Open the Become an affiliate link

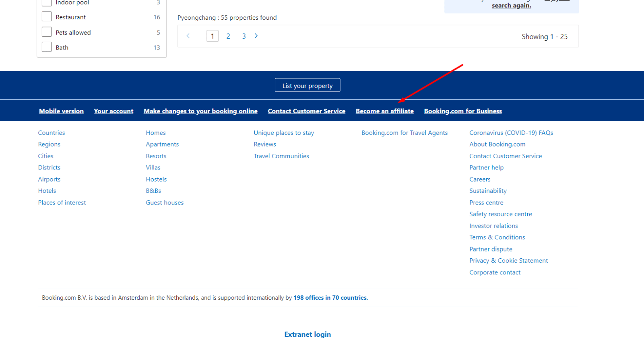click(x=384, y=111)
